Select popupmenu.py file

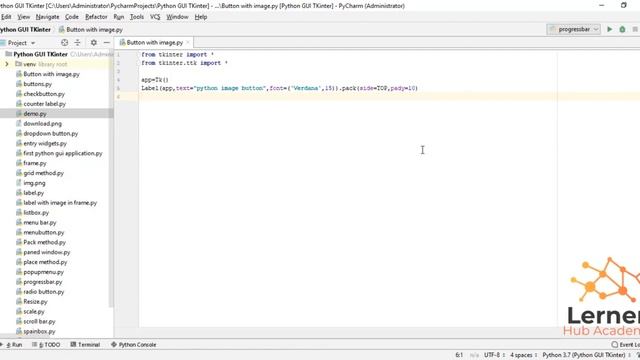point(43,272)
